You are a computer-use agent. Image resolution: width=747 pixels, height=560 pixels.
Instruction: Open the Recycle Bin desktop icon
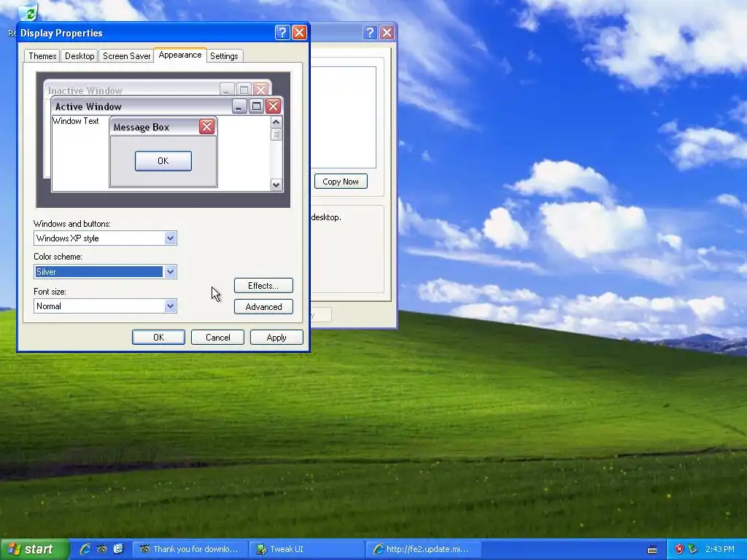coord(28,12)
